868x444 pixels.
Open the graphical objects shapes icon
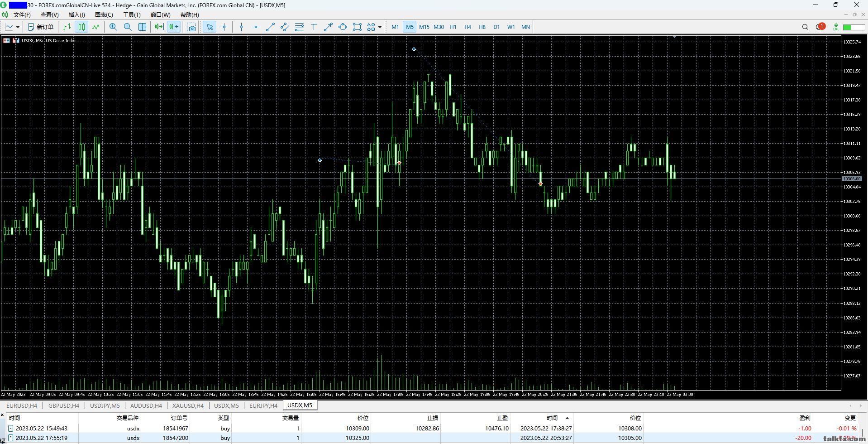point(371,27)
